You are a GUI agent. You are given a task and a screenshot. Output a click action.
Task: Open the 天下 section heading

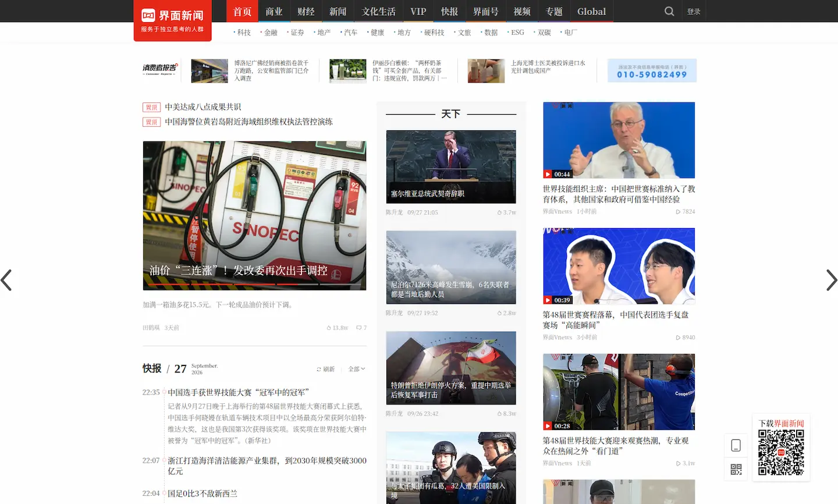(451, 114)
